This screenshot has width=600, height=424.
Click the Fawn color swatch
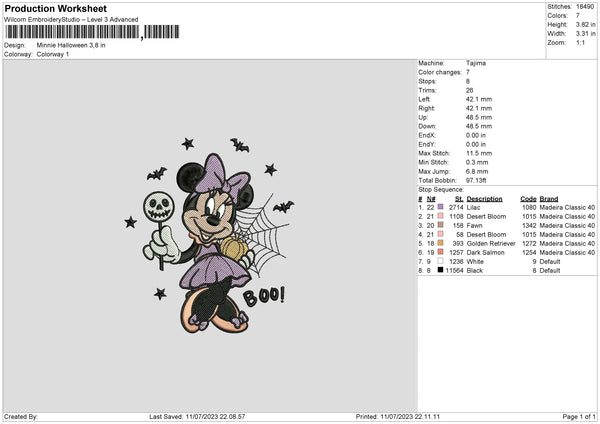pyautogui.click(x=440, y=225)
